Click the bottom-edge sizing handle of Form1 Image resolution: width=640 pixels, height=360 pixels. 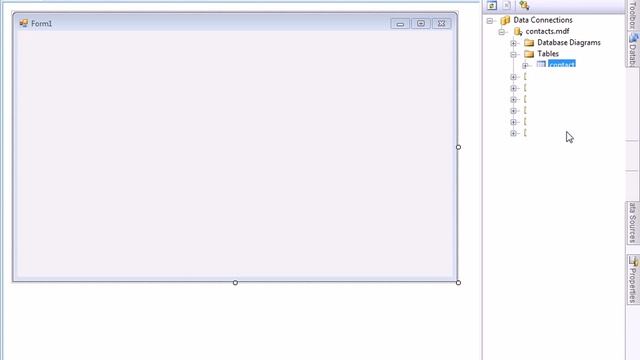(235, 282)
